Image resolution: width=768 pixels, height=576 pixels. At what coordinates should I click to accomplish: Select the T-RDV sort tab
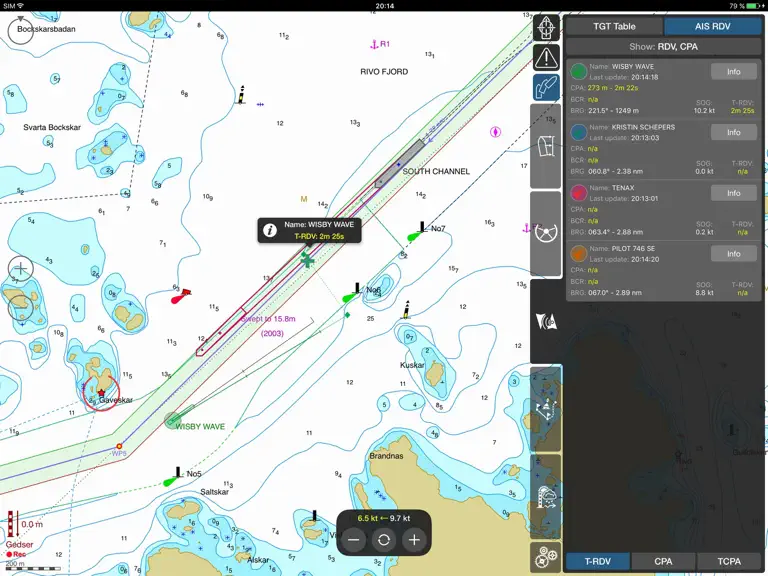coord(598,561)
